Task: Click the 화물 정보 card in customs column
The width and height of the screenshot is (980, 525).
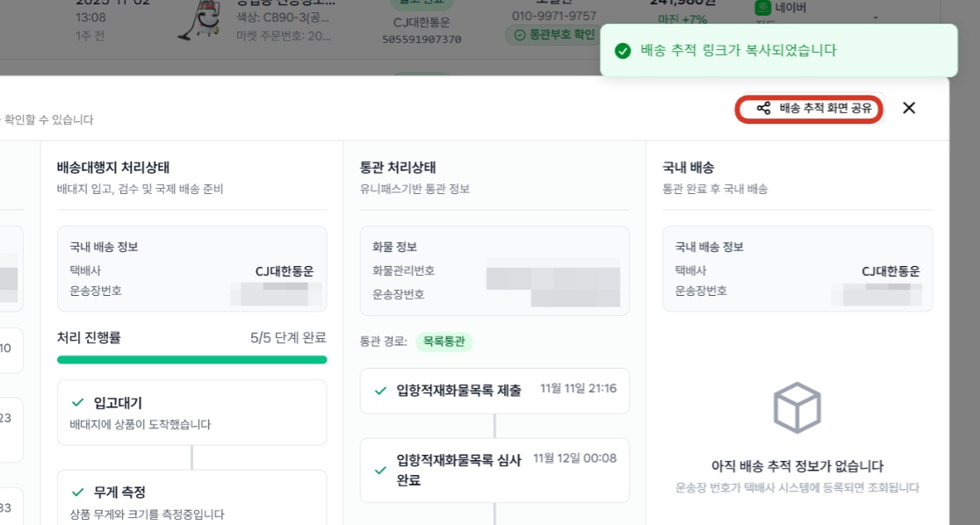Action: pyautogui.click(x=494, y=270)
